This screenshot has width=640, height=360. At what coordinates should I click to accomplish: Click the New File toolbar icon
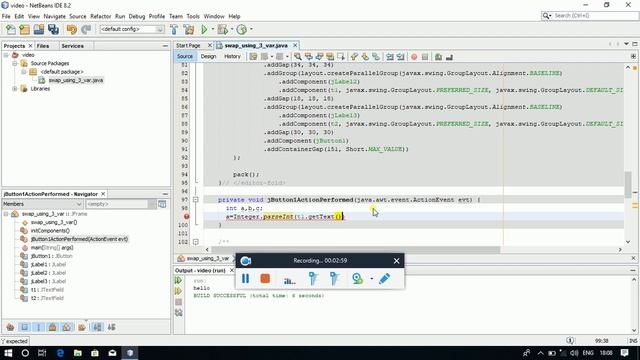11,29
